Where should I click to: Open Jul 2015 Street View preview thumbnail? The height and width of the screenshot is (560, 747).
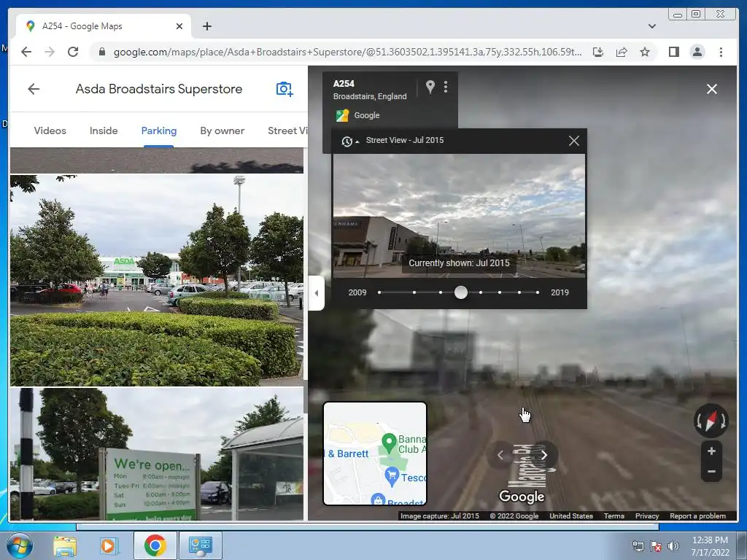(459, 216)
